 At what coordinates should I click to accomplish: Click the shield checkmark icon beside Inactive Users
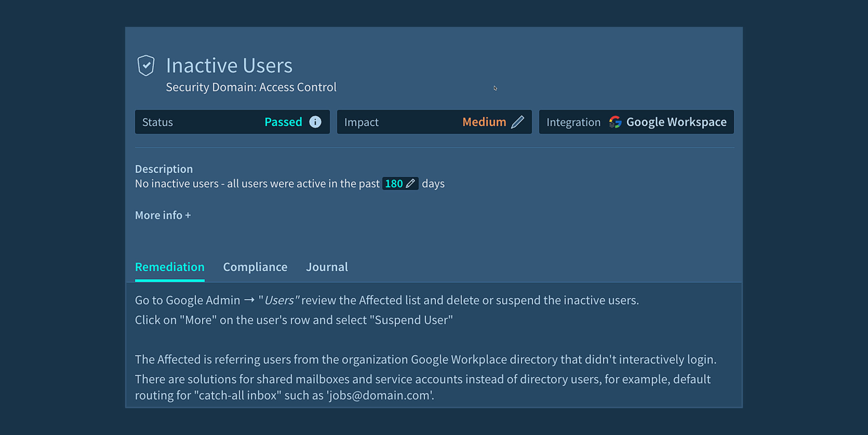[x=146, y=65]
